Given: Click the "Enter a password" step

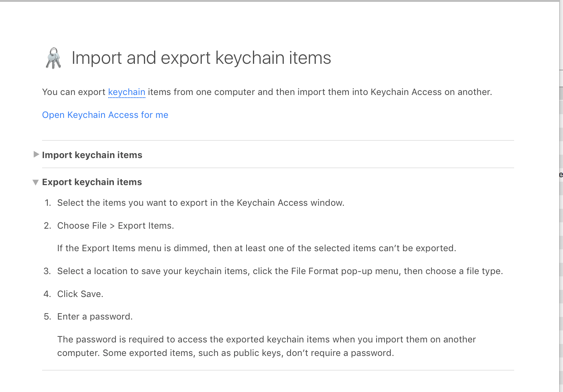Looking at the screenshot, I should coord(95,316).
